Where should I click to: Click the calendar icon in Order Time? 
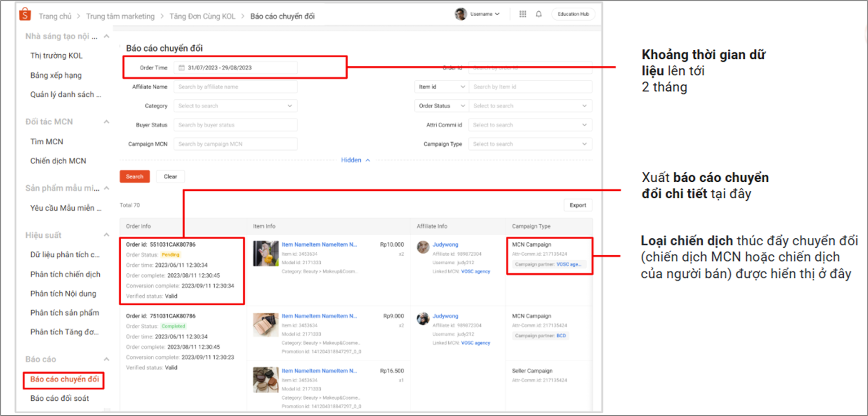[x=182, y=68]
